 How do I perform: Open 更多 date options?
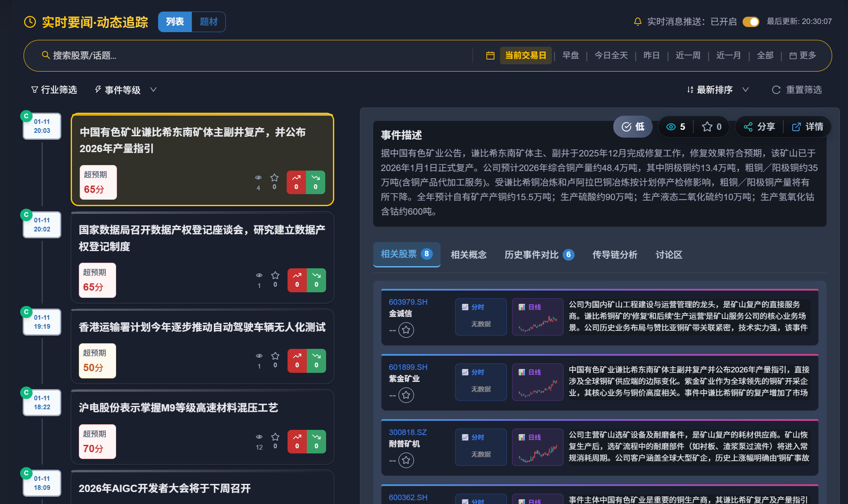click(803, 56)
